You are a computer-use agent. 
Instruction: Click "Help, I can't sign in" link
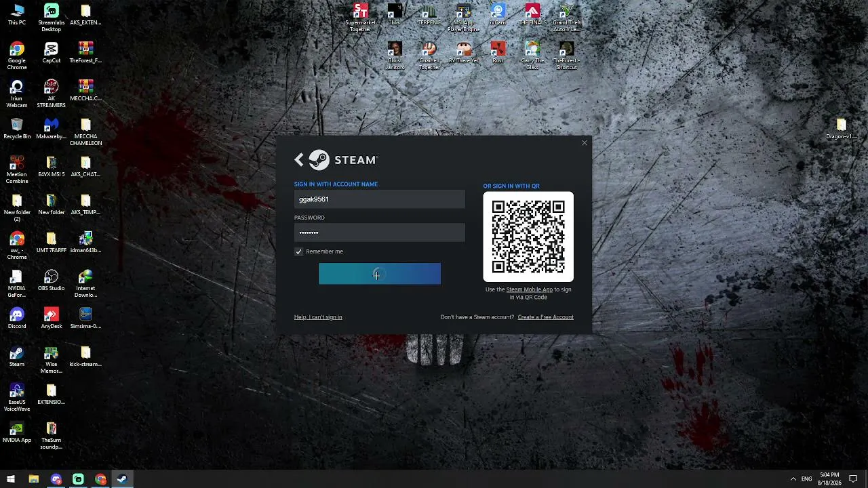pos(318,317)
